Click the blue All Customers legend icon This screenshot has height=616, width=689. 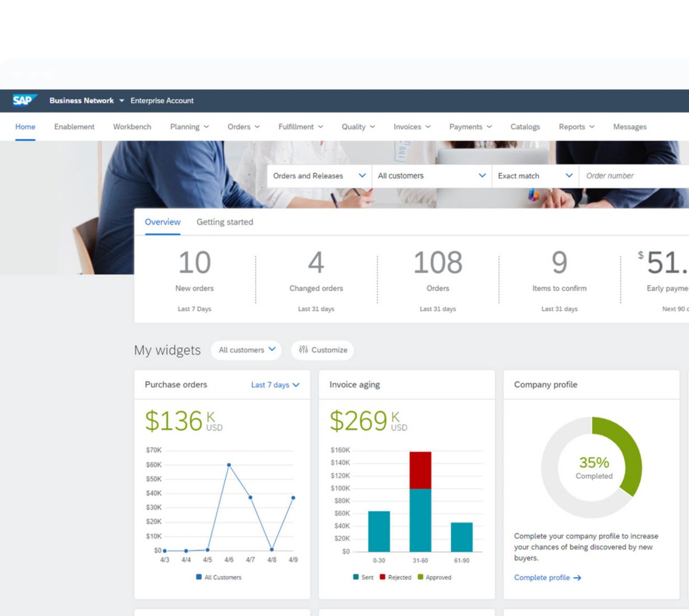[199, 577]
